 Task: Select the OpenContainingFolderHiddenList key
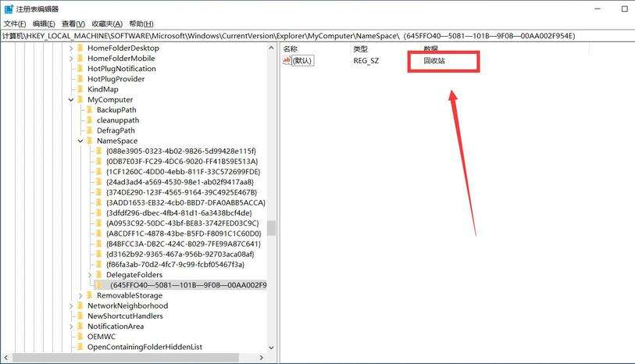point(145,347)
